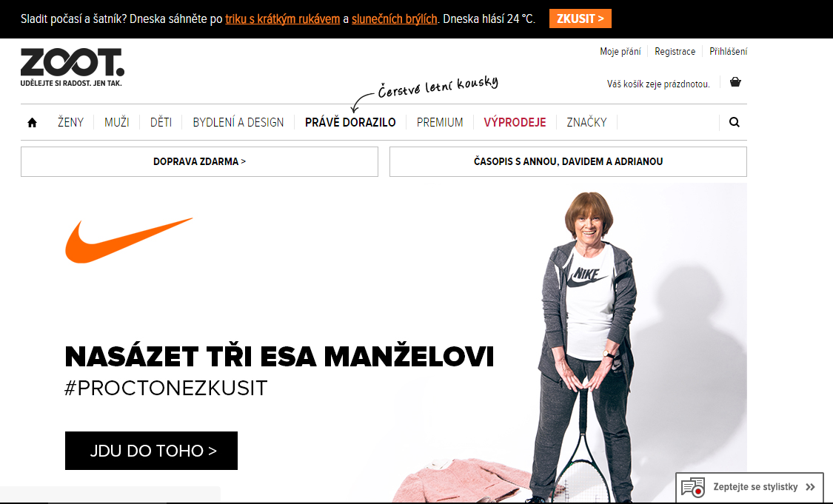Expand the Zeptejte se stylistky chat arrows
Screen dimensions: 833x504
click(x=810, y=487)
